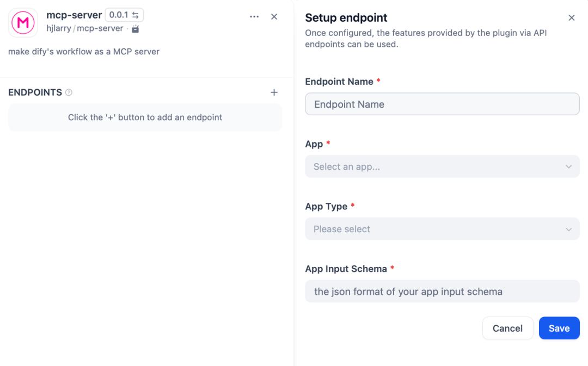The image size is (588, 366).
Task: Focus the App Input Schema JSON field
Action: 442,291
